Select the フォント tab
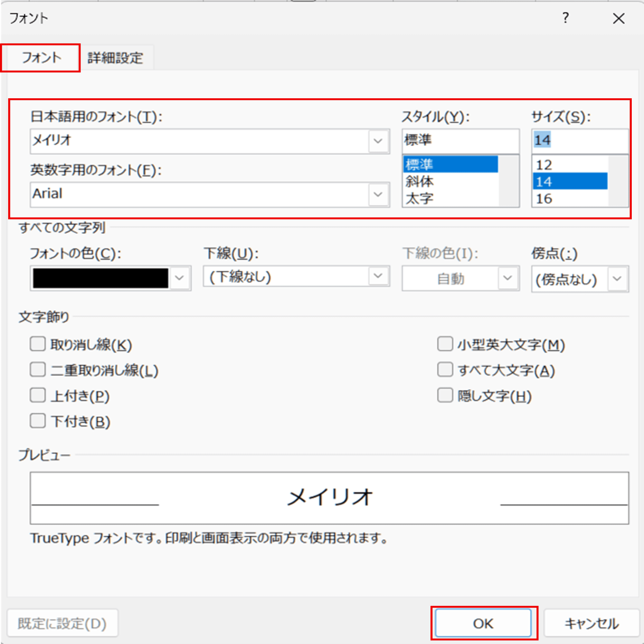This screenshot has width=644, height=644. [40, 57]
